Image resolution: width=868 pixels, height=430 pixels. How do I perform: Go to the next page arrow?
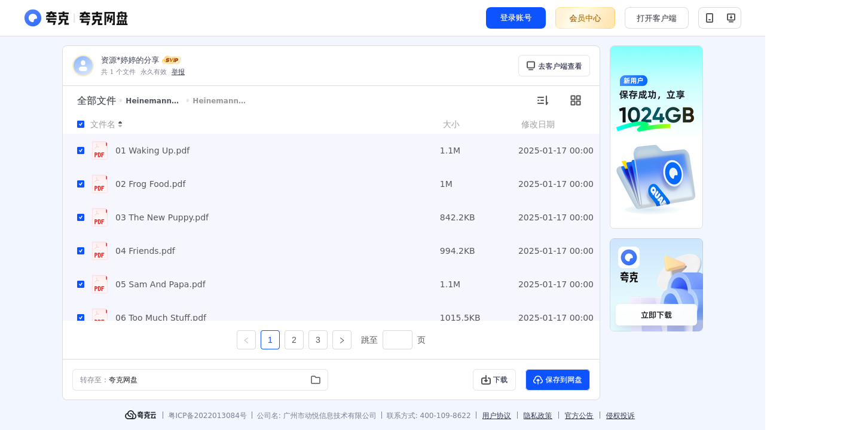342,340
